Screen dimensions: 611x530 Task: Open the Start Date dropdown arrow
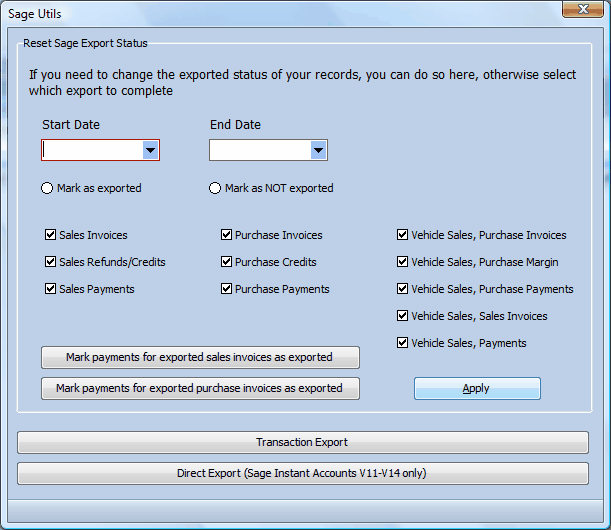tap(150, 150)
